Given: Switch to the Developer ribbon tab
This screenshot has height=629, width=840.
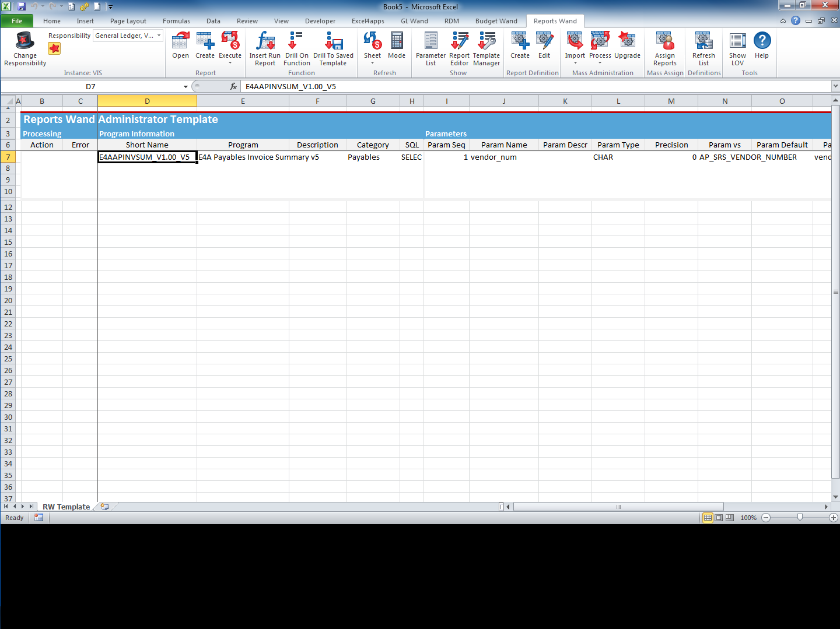Looking at the screenshot, I should [x=320, y=21].
